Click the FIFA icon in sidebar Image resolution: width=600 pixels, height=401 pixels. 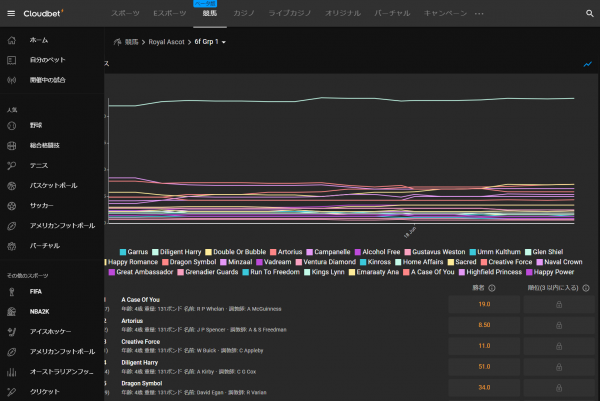(x=12, y=292)
